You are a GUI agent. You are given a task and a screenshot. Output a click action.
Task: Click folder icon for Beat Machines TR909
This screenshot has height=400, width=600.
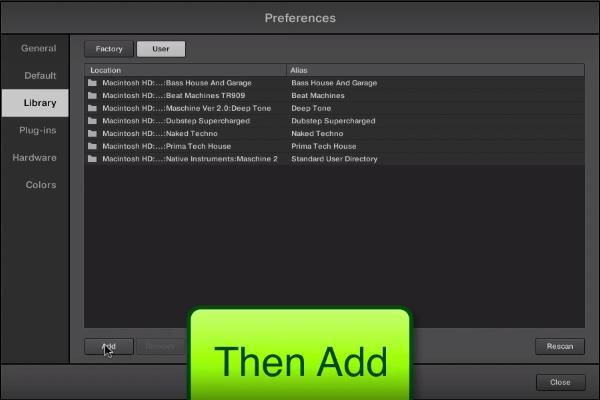click(x=92, y=95)
